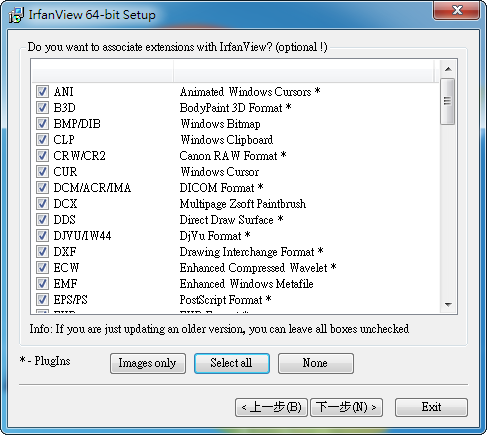Select the 'Enhanced Compressed Wavelet *' description
487x435 pixels.
coord(258,268)
